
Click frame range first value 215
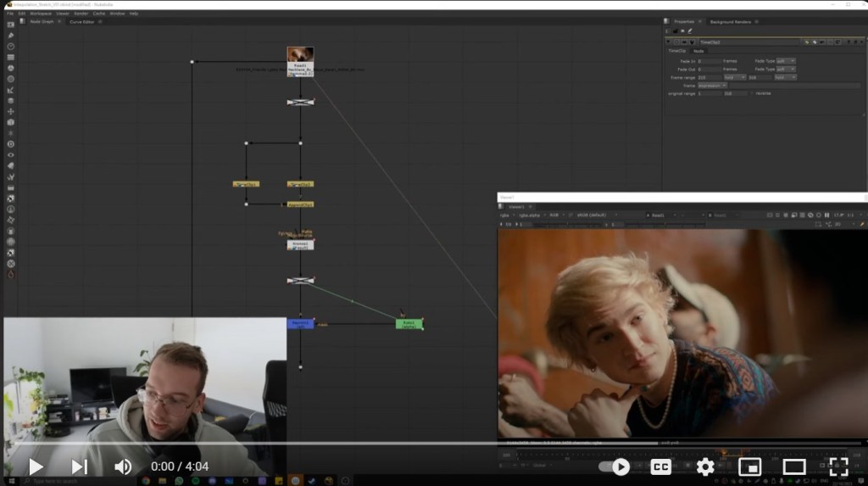tap(709, 77)
